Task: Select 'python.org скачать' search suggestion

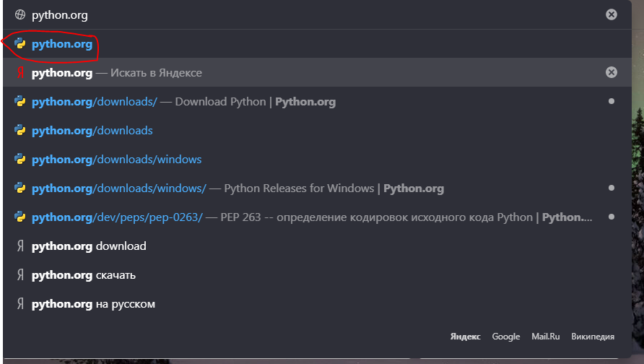Action: point(317,275)
